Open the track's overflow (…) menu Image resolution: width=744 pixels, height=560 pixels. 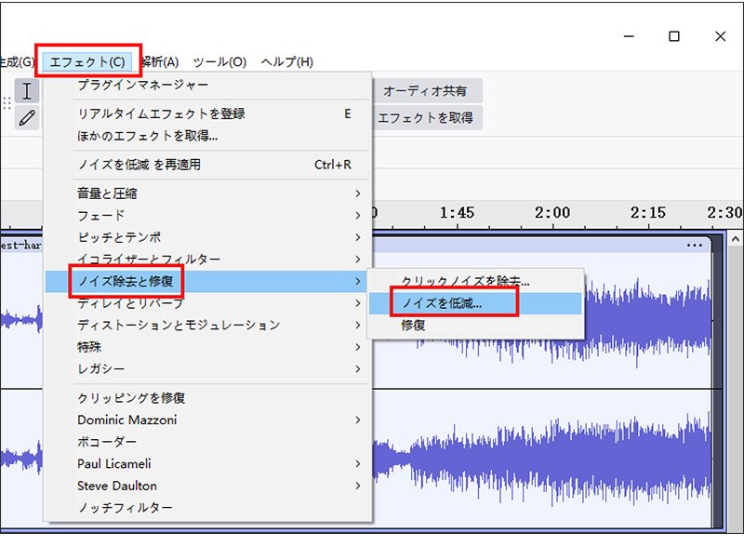point(695,246)
